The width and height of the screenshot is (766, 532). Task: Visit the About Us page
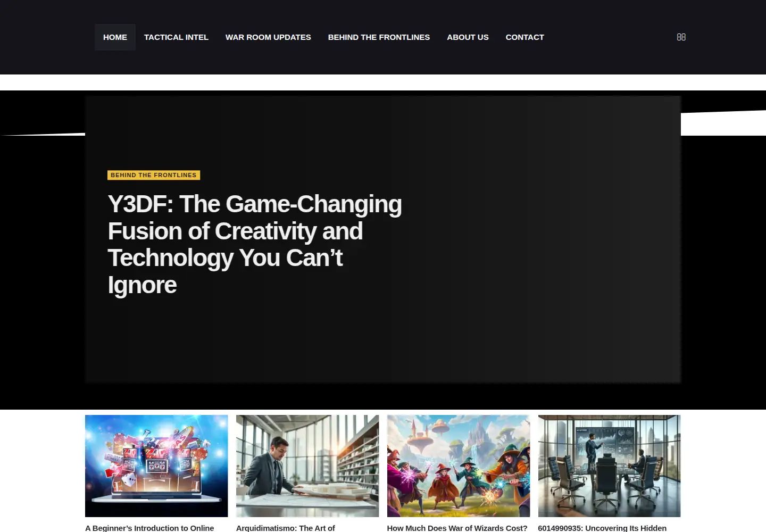468,37
